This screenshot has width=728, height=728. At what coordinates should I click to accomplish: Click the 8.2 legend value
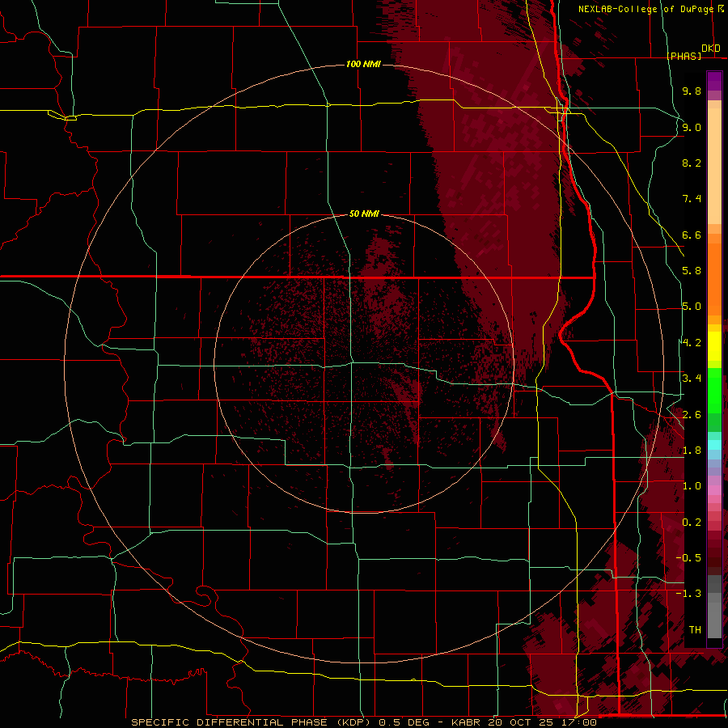(692, 163)
